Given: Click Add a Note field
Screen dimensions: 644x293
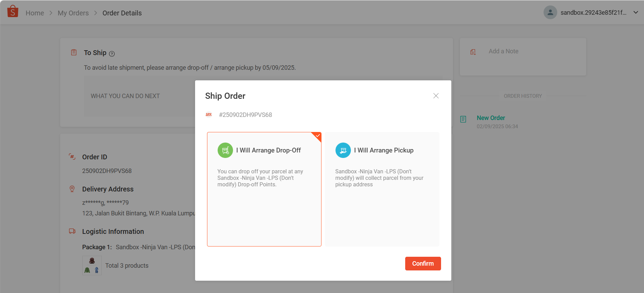Looking at the screenshot, I should click(x=504, y=51).
